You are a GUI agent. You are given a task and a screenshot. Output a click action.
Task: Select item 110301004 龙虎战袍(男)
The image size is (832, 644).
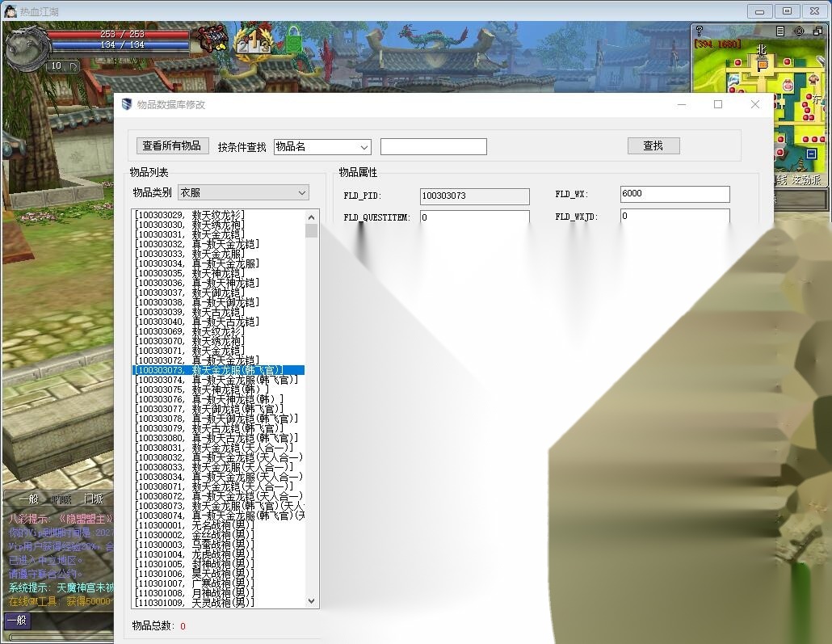click(x=219, y=554)
